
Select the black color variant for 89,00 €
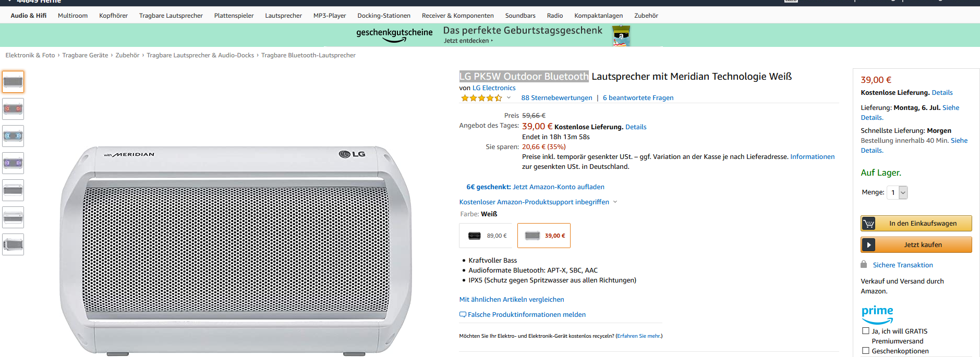[487, 236]
